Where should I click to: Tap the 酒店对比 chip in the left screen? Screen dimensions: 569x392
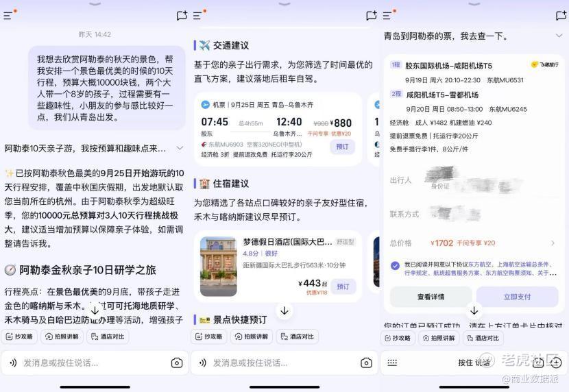(x=108, y=336)
